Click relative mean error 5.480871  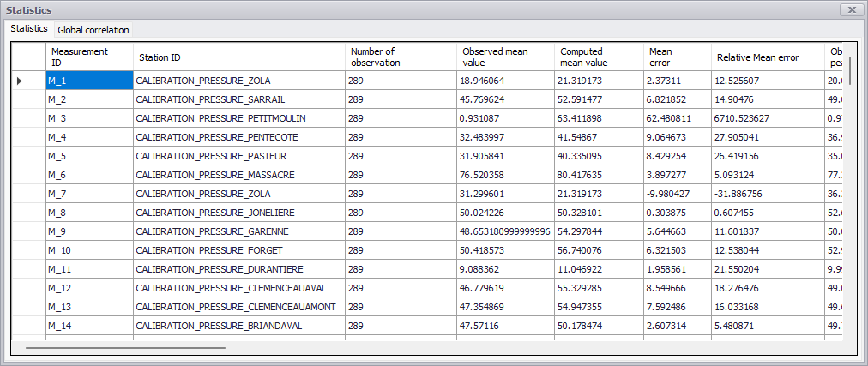768,326
